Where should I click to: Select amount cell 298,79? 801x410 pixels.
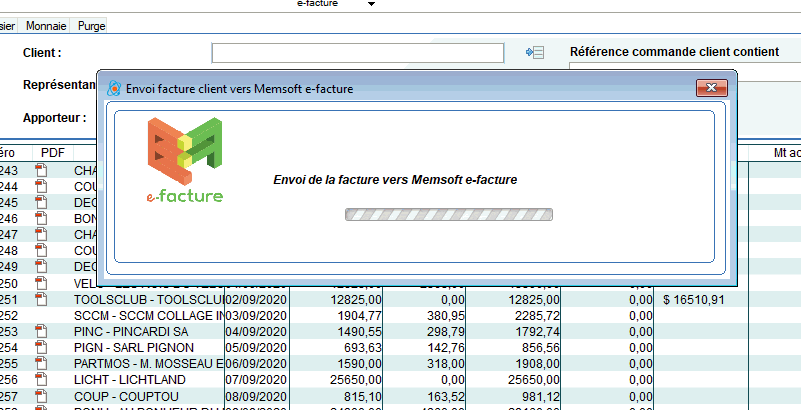click(x=424, y=332)
